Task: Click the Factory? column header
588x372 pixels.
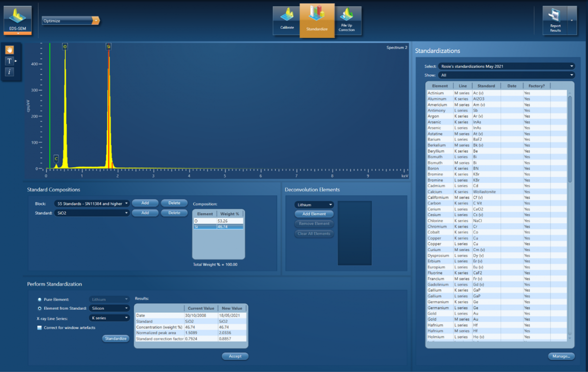Action: [x=537, y=86]
